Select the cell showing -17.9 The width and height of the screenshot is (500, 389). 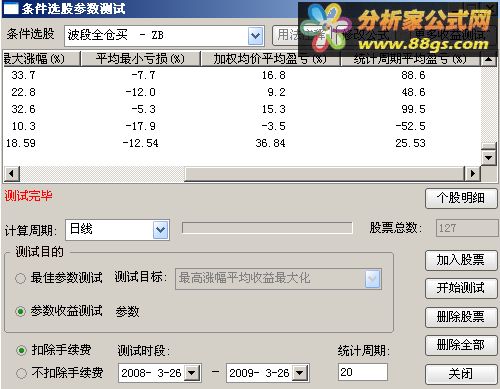140,126
